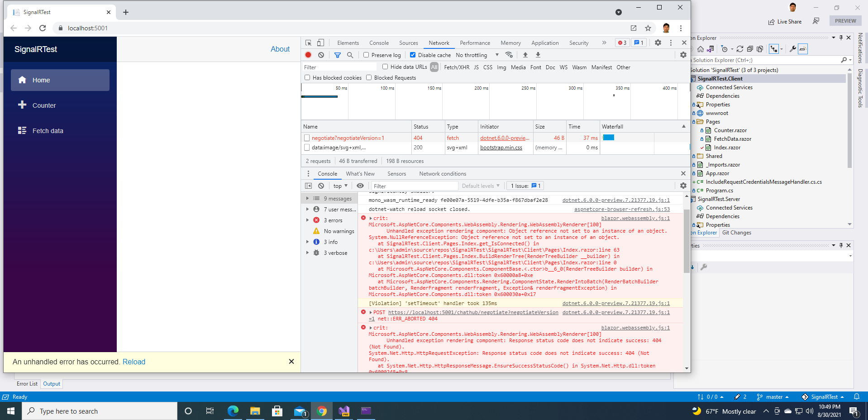This screenshot has height=420, width=868.
Task: Open the network conditions wifi icon
Action: tap(509, 55)
